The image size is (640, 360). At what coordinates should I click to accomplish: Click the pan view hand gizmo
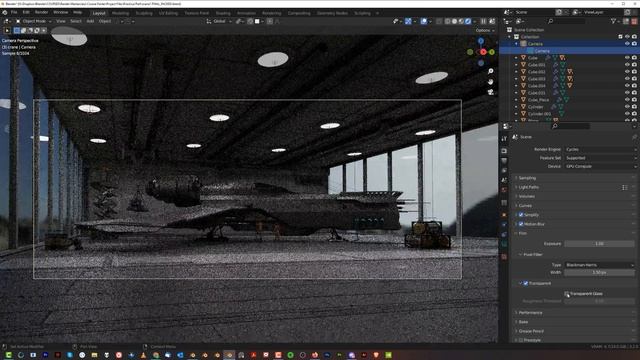[491, 82]
